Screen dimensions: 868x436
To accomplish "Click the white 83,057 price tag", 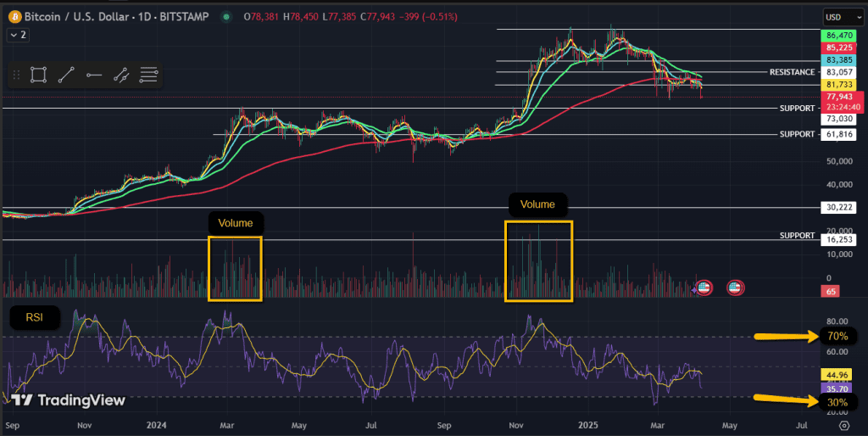I will click(838, 72).
